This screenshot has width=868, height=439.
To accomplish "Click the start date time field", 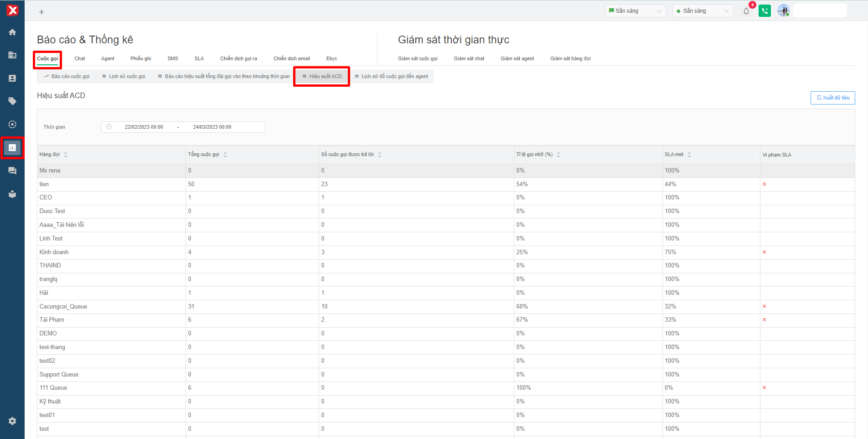I will click(x=144, y=127).
